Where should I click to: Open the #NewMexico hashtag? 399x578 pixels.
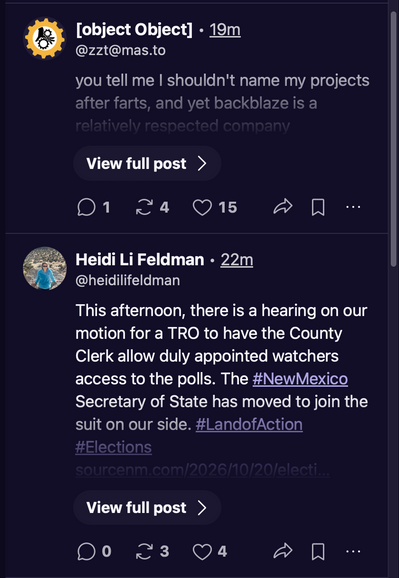(300, 379)
